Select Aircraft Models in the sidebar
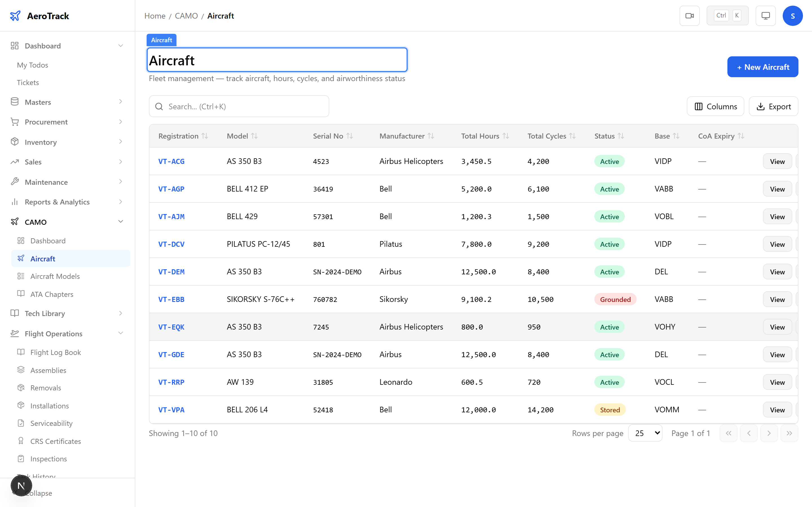812x507 pixels. click(55, 276)
